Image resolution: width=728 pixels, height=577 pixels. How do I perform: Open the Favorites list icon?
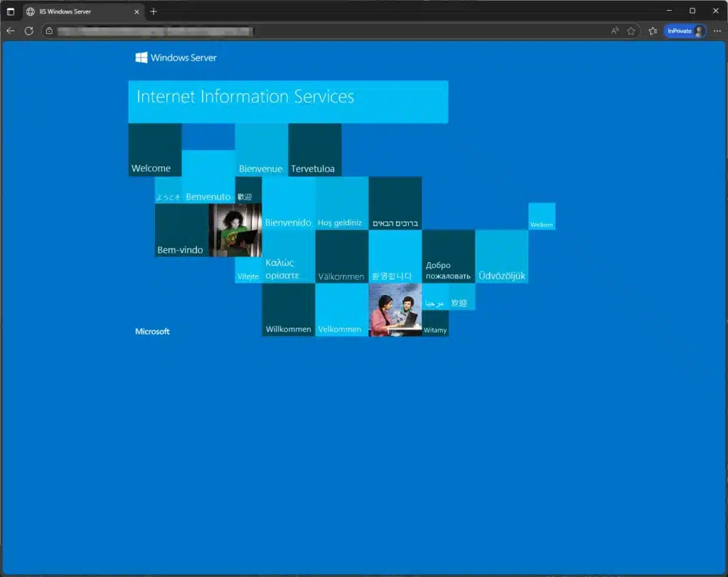pyautogui.click(x=653, y=31)
